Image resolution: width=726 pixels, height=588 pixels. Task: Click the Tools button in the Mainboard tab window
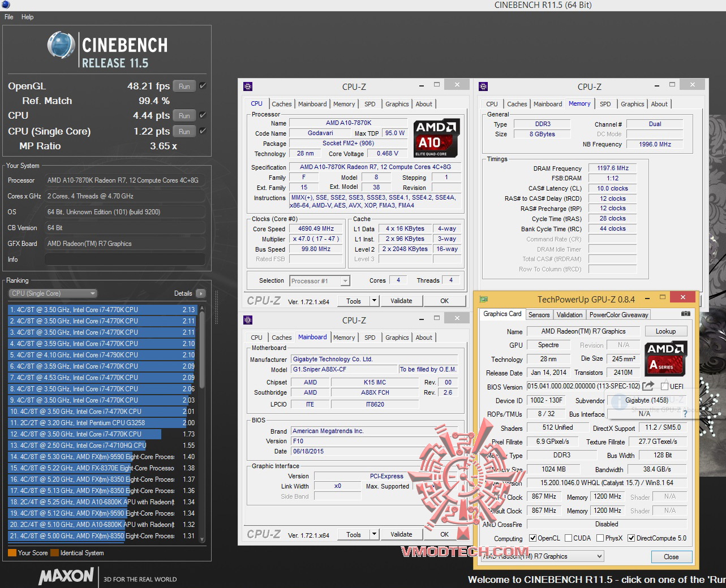[354, 534]
